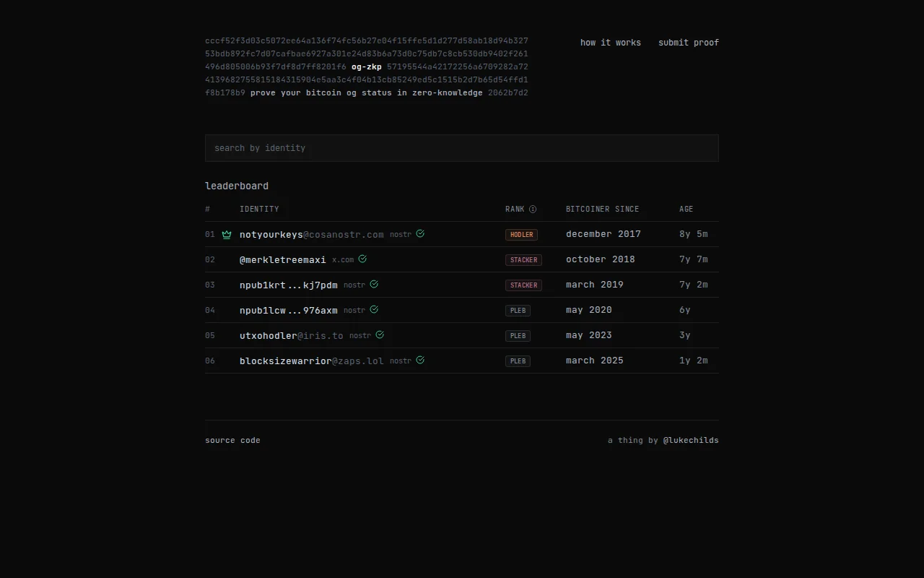Viewport: 924px width, 578px height.
Task: Click the AGE column header
Action: point(686,210)
